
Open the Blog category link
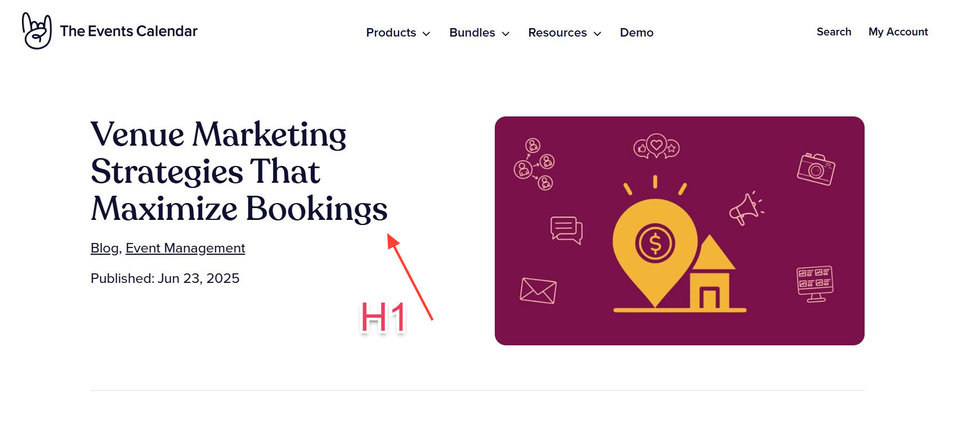(104, 248)
